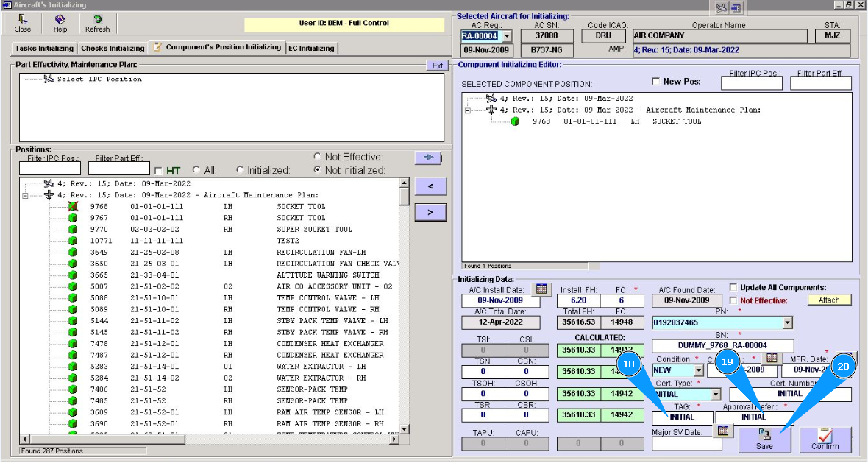Click the Confirm checkmark button
Viewport: 868px width, 466px height.
825,439
